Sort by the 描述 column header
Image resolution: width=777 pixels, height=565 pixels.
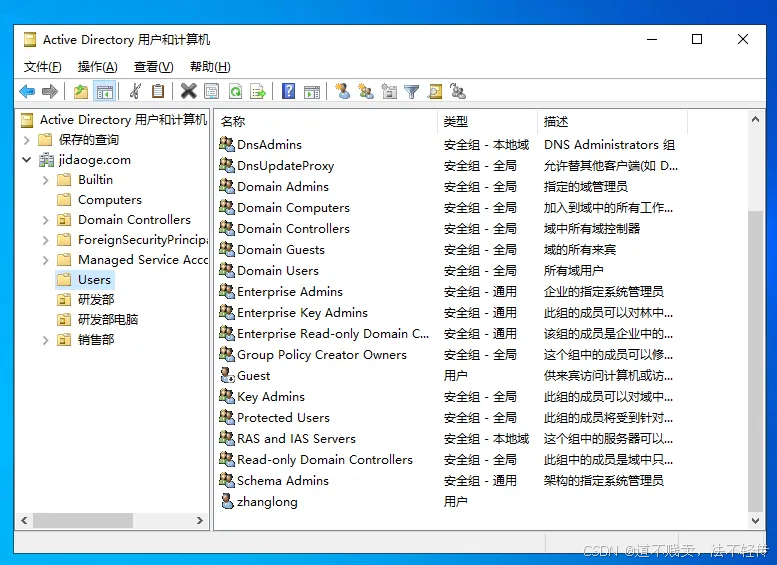coord(613,121)
